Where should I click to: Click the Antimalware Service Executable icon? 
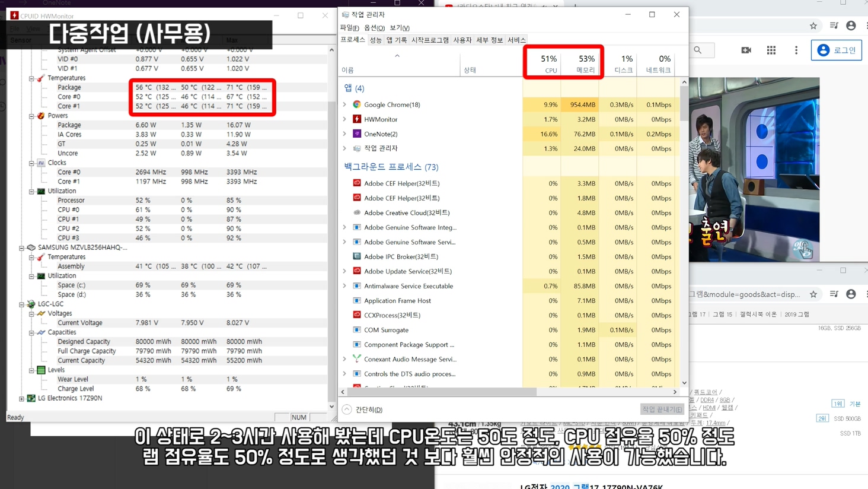pos(357,286)
